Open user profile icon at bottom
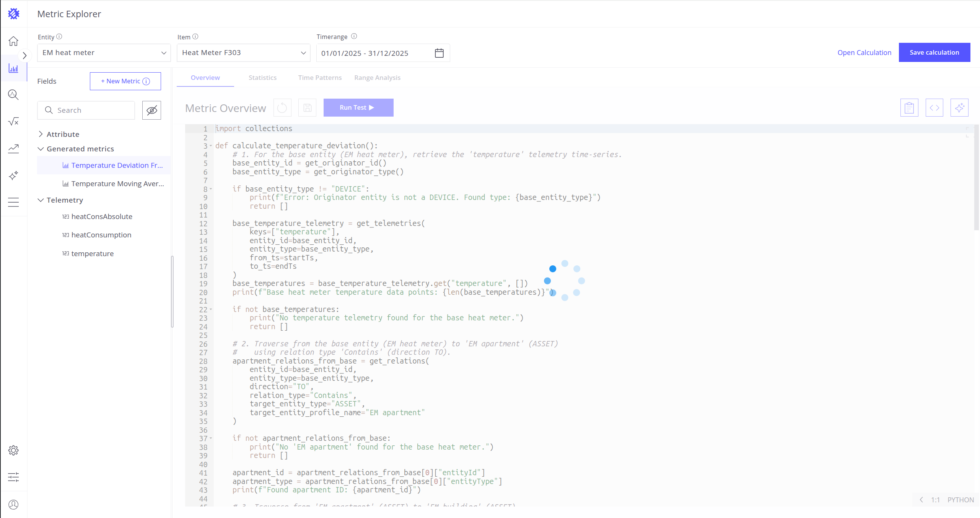The height and width of the screenshot is (518, 980). pos(13,505)
